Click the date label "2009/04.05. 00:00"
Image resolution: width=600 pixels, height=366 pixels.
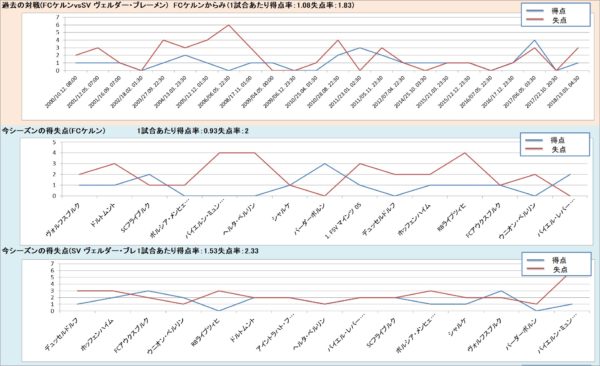coord(258,92)
